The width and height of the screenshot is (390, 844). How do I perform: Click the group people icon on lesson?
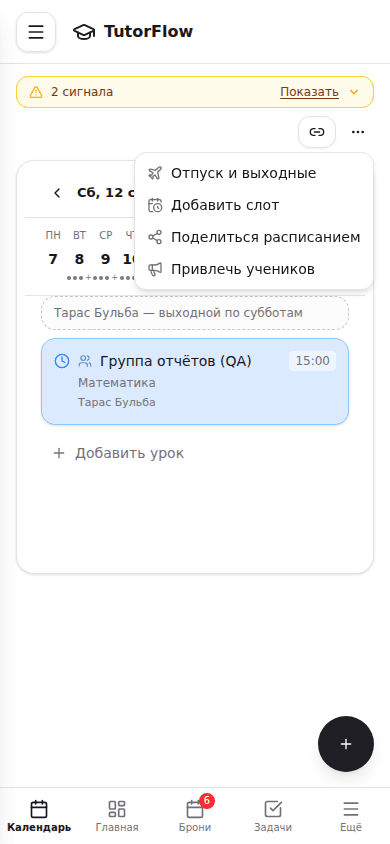pyautogui.click(x=85, y=361)
